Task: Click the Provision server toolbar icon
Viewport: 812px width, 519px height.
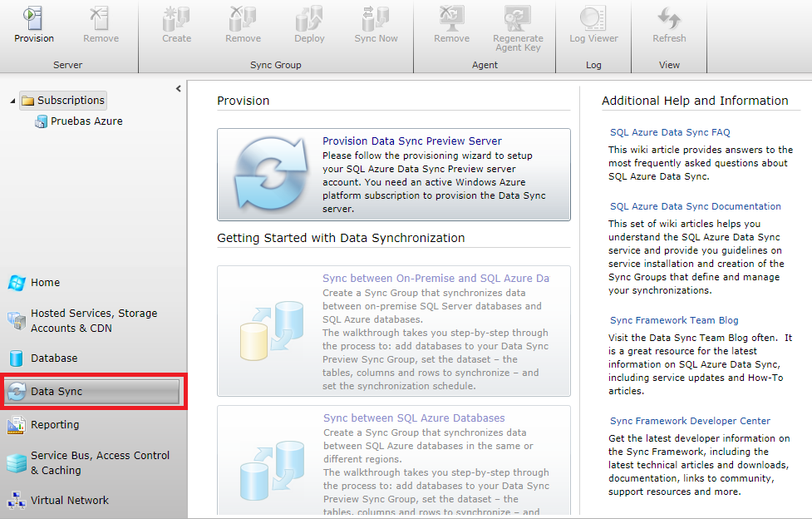Action: [x=33, y=17]
